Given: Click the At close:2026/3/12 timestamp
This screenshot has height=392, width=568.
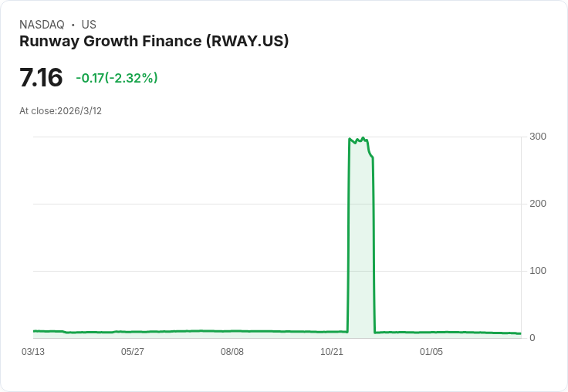Looking at the screenshot, I should (x=60, y=111).
